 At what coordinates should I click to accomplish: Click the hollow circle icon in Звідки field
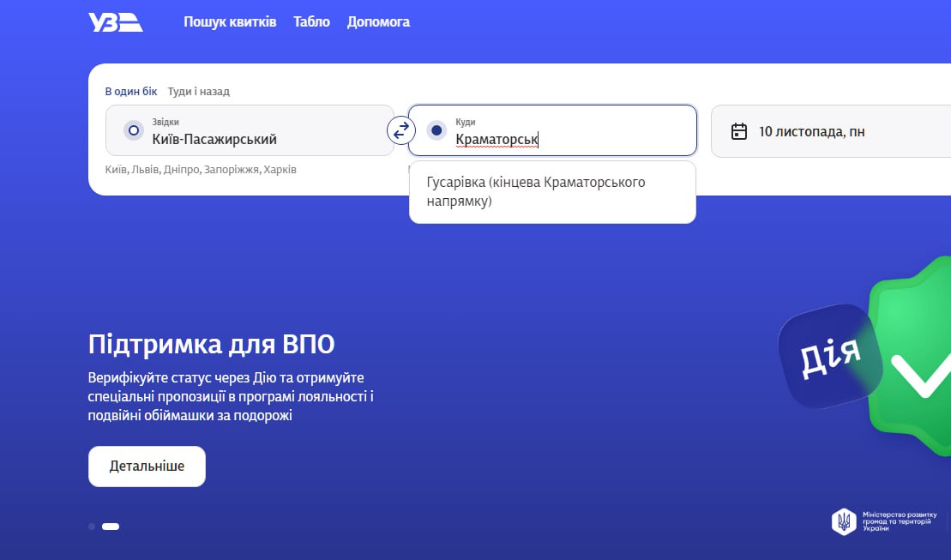tap(133, 130)
